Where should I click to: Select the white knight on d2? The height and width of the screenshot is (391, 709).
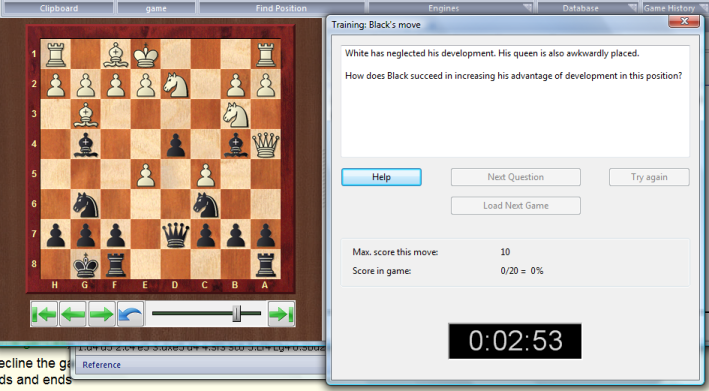coord(175,84)
